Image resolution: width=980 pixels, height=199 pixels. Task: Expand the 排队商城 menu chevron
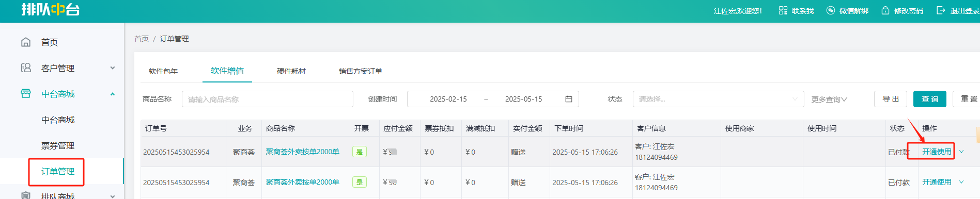113,196
